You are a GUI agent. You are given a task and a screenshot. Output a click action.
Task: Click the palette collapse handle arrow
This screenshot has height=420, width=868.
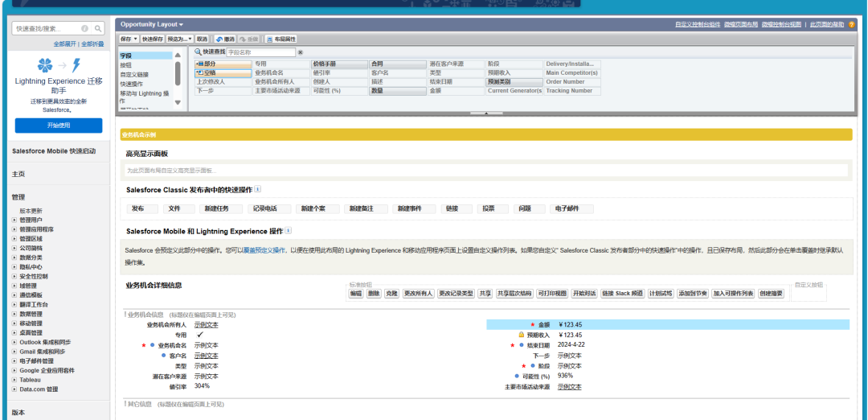pos(486,113)
